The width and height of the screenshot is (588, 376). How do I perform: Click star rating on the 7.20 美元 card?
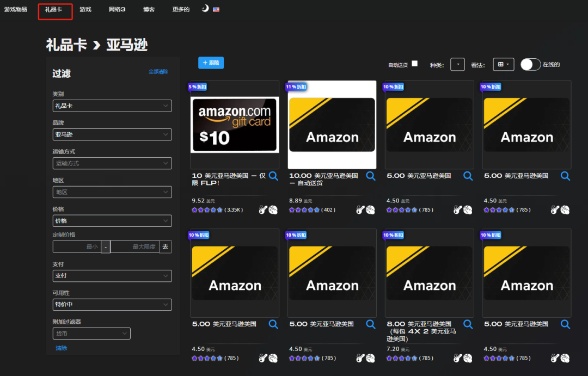tap(402, 358)
